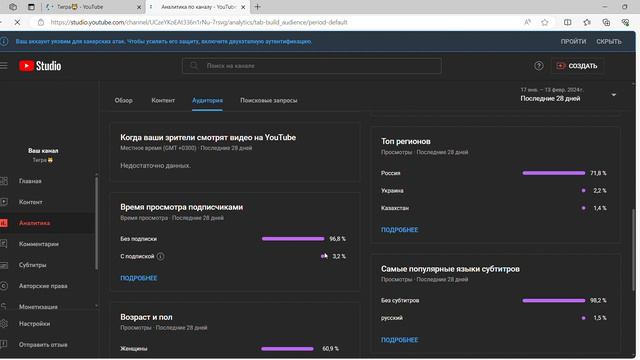
Task: Open the Help question mark icon
Action: click(x=539, y=66)
